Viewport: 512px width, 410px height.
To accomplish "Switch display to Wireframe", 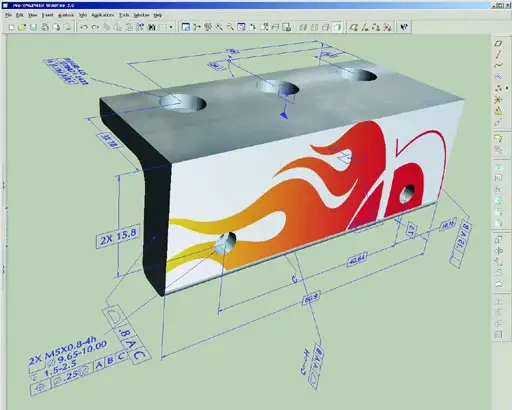I will [x=303, y=27].
